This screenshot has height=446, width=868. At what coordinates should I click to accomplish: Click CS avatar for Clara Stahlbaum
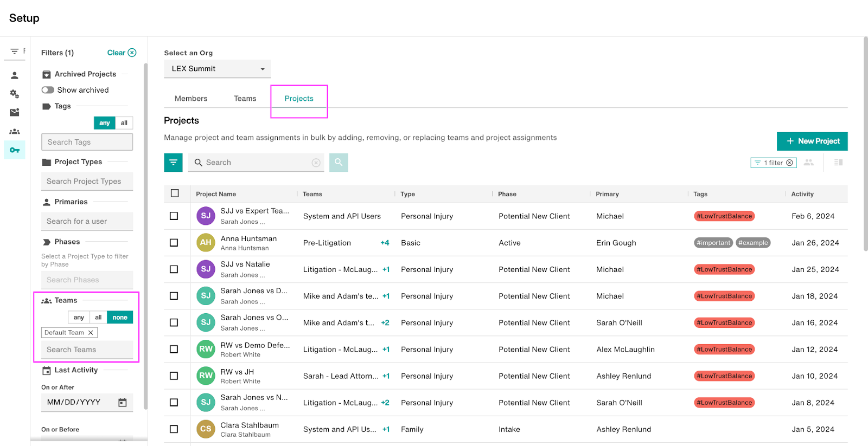click(x=206, y=429)
